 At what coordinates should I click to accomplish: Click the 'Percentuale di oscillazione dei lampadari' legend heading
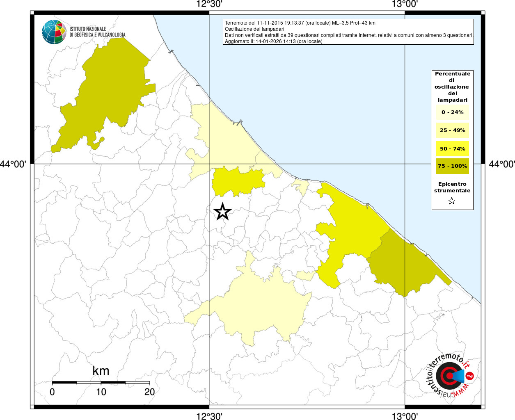pyautogui.click(x=452, y=87)
